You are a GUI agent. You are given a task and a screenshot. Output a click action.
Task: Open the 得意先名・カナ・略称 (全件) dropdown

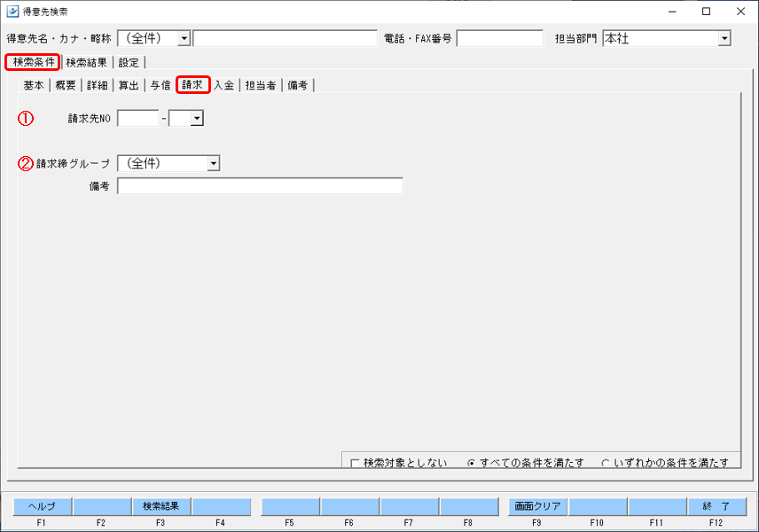(184, 39)
